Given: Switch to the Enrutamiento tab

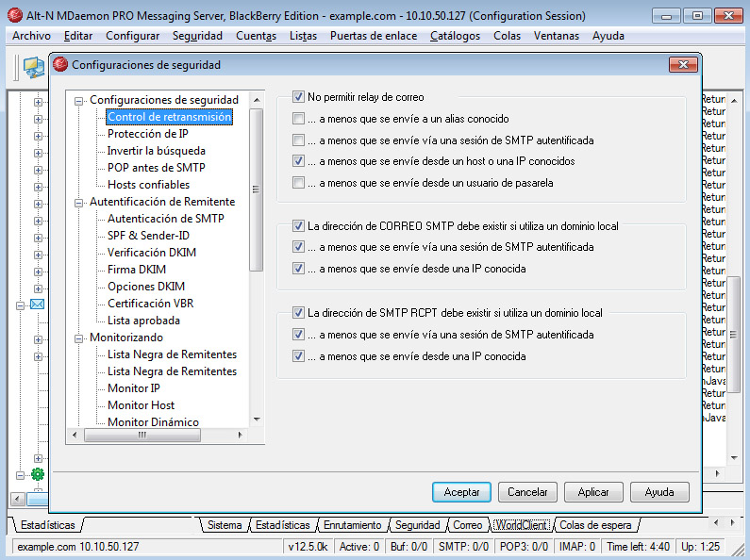Looking at the screenshot, I should point(353,524).
